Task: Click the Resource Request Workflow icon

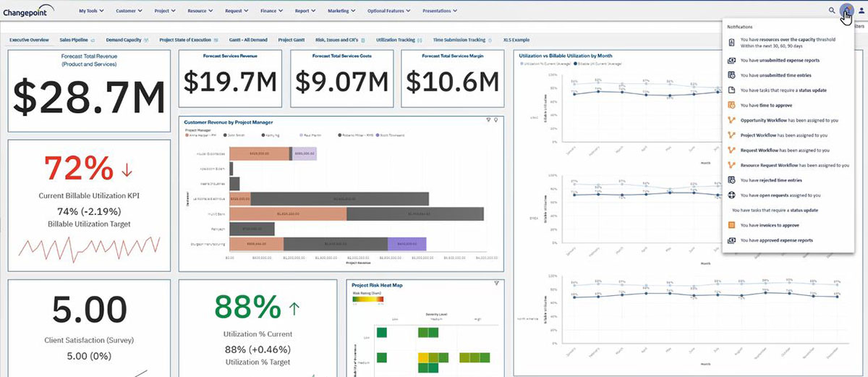Action: 732,165
